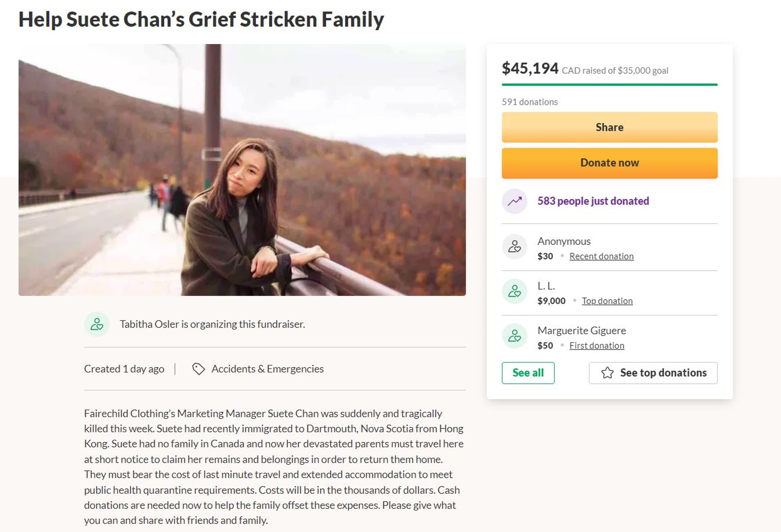Click the purple trending arrow icon
The width and height of the screenshot is (781, 532).
click(x=515, y=201)
